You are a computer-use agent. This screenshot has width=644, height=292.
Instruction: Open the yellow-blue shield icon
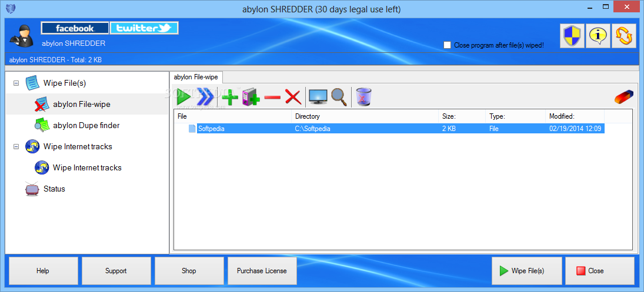click(572, 36)
